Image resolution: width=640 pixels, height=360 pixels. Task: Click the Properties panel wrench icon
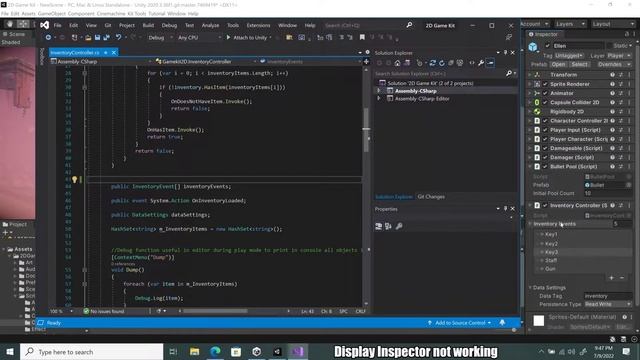399,226
